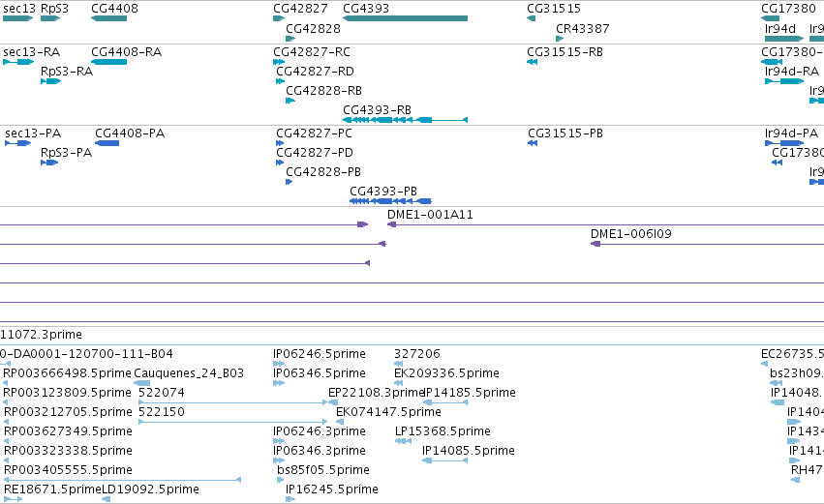The image size is (824, 504).
Task: Select protein CG42828-PB
Action: coord(323,171)
